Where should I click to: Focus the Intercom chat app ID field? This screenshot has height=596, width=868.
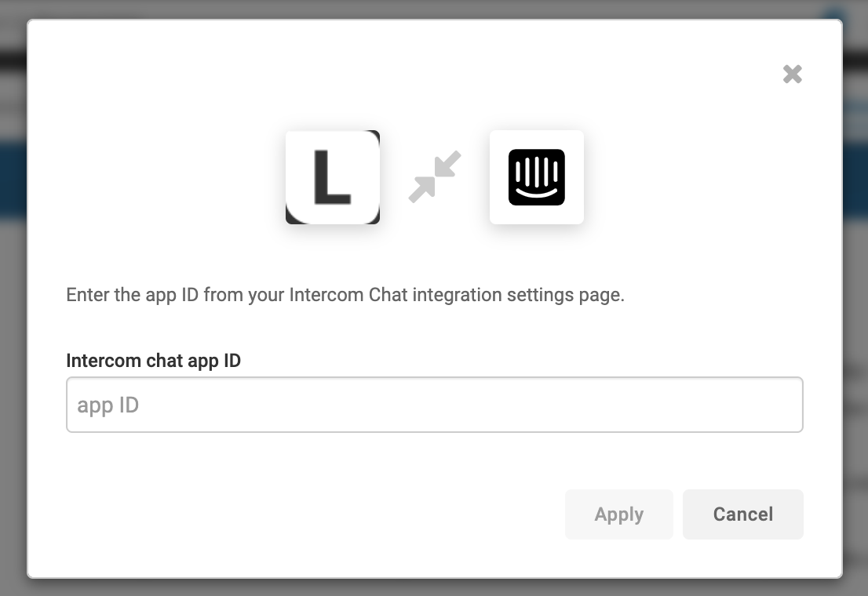435,405
